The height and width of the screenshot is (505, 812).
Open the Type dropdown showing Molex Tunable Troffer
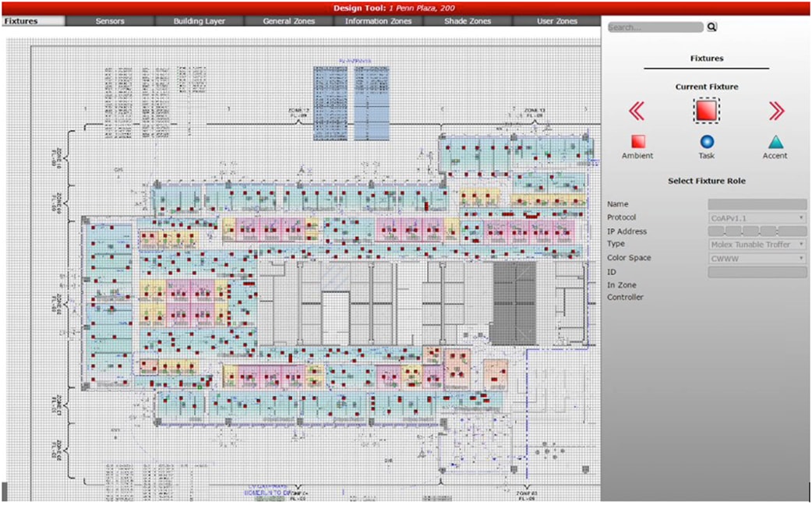[757, 245]
